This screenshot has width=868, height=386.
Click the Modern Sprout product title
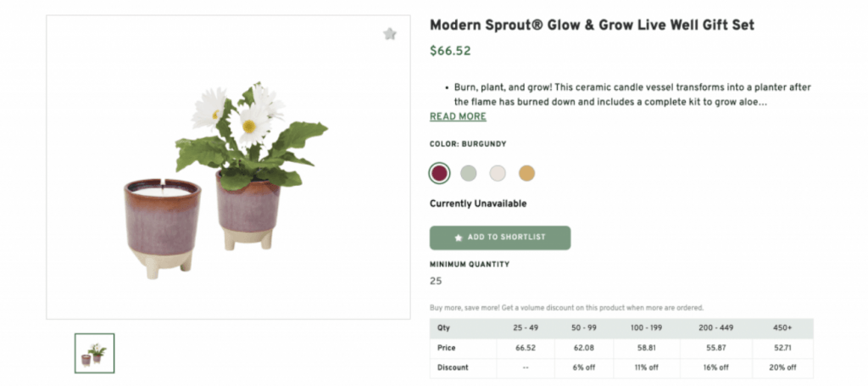click(592, 25)
